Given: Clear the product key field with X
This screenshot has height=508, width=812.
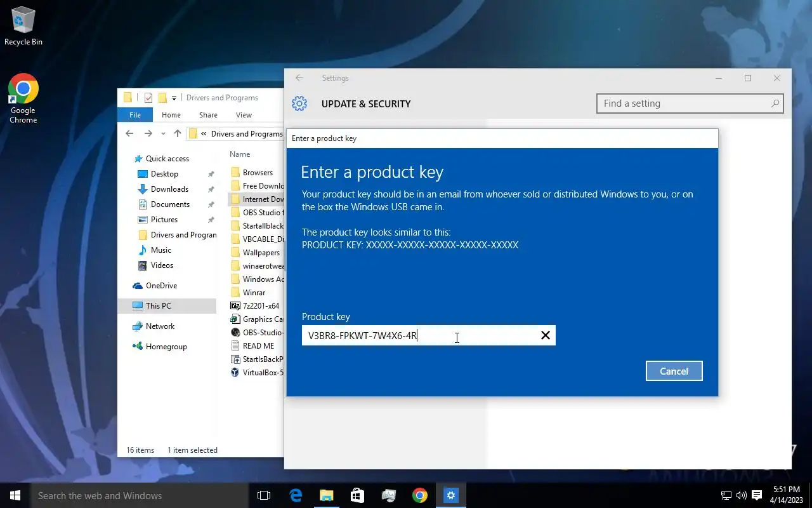Looking at the screenshot, I should [x=545, y=335].
